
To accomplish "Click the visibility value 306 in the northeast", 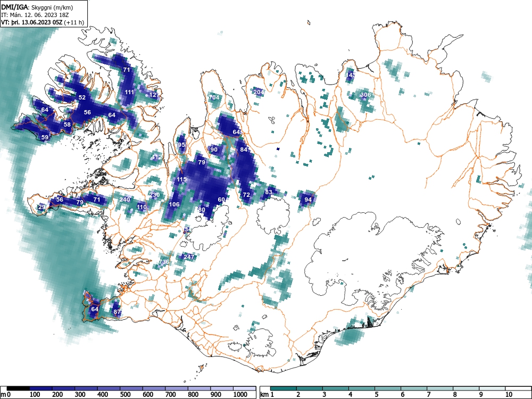I will [x=365, y=95].
